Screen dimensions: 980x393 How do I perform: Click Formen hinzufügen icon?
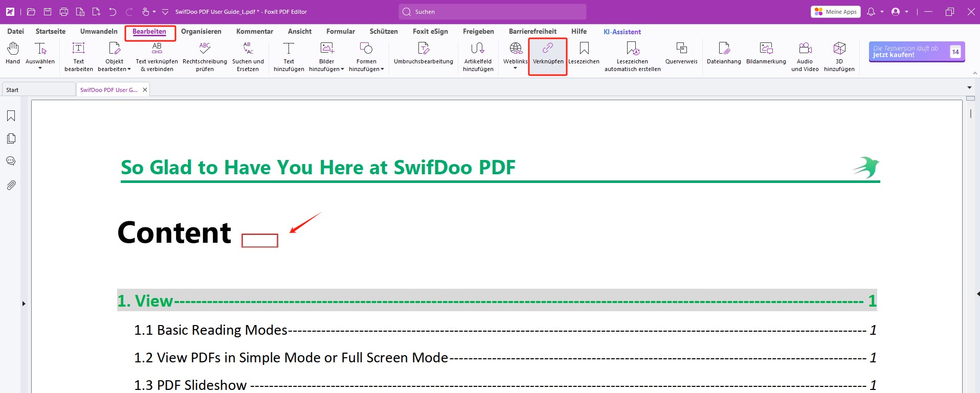366,48
